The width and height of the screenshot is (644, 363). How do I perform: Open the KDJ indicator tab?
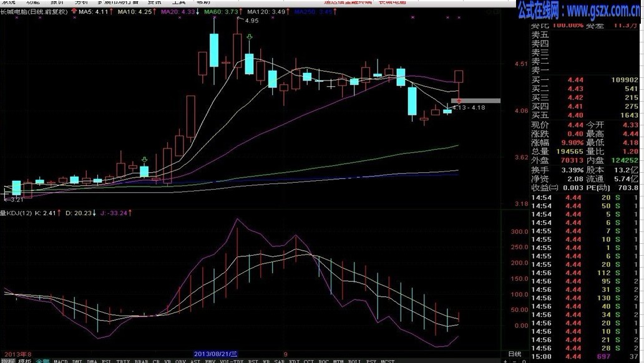294,361
